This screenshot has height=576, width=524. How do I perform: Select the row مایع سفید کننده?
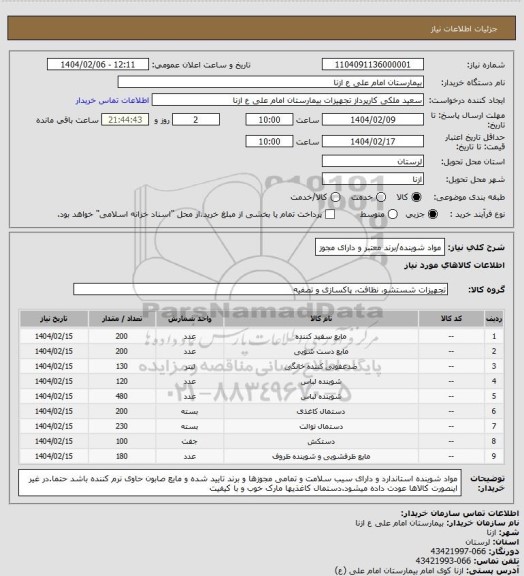click(x=262, y=336)
